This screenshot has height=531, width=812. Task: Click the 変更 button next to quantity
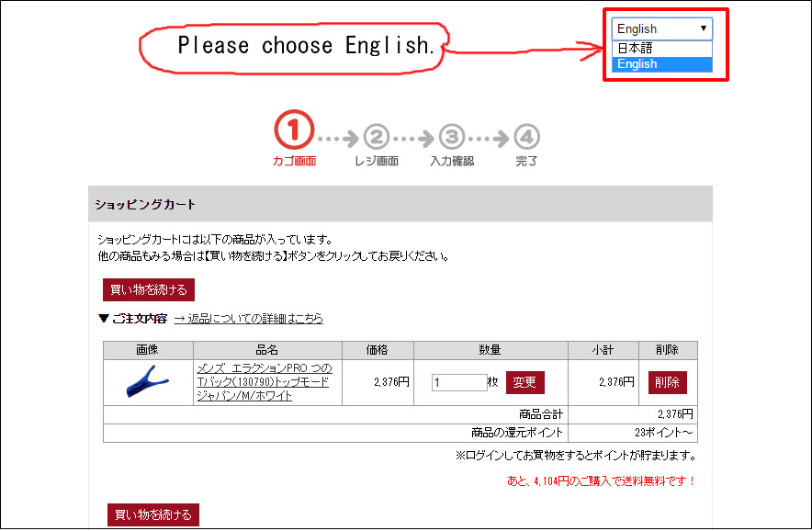[524, 382]
